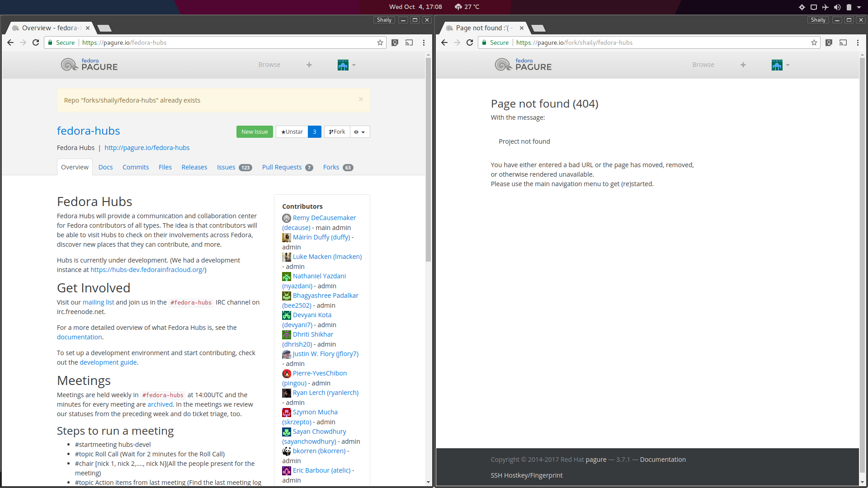Click the cast icon in left browser window
Screen dimensions: 868x488
point(409,42)
